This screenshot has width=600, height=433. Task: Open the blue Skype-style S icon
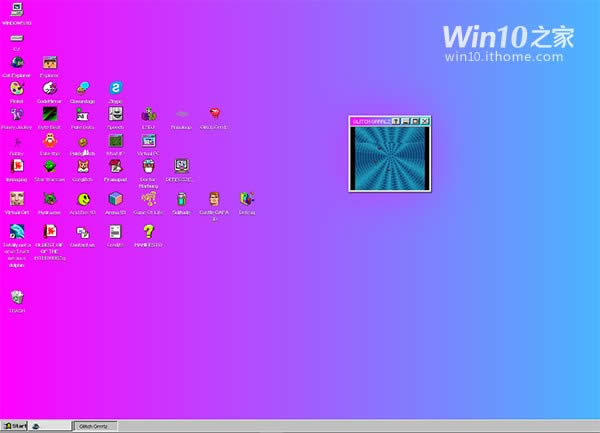click(116, 88)
